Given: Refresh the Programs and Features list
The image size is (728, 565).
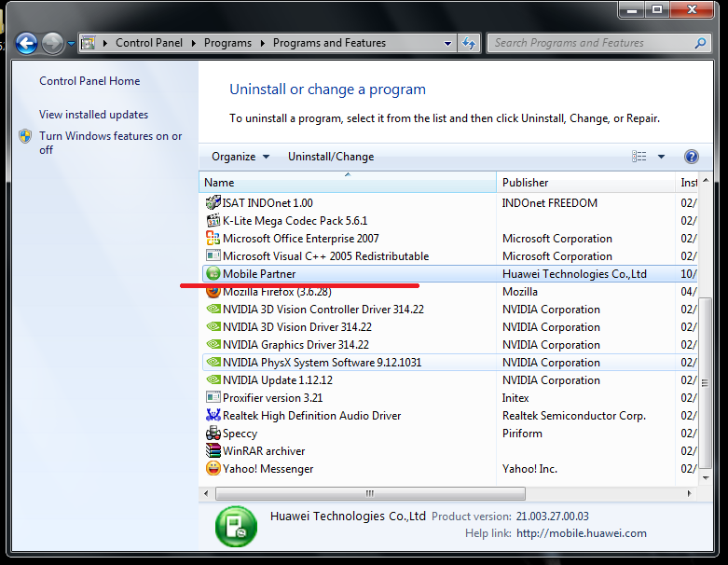Looking at the screenshot, I should tap(469, 43).
